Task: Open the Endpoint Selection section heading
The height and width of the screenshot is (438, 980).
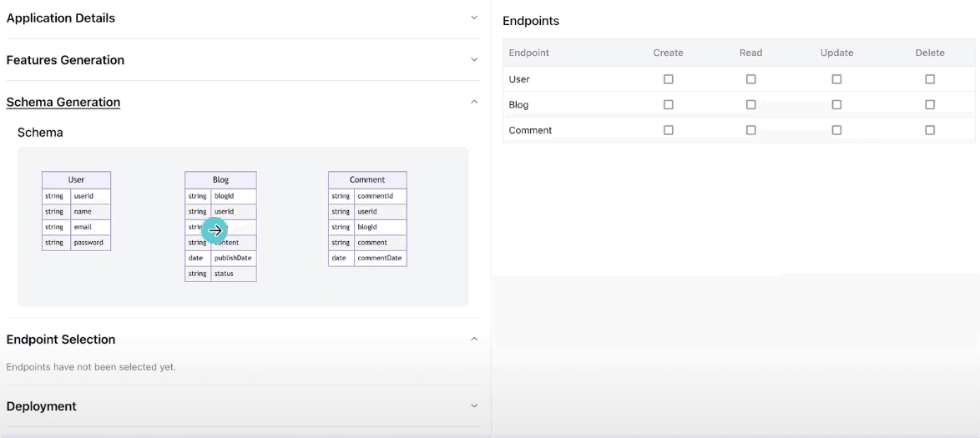Action: click(x=61, y=340)
